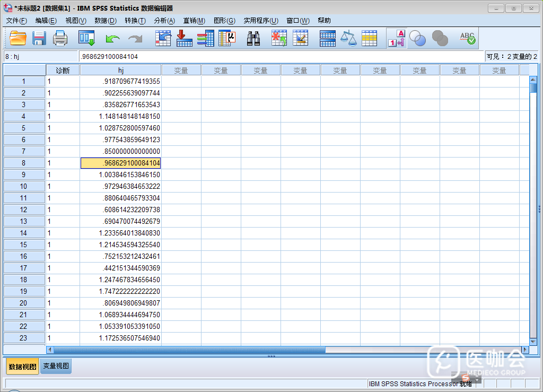Click the Weight cases scale icon
543x392 pixels.
tap(348, 38)
